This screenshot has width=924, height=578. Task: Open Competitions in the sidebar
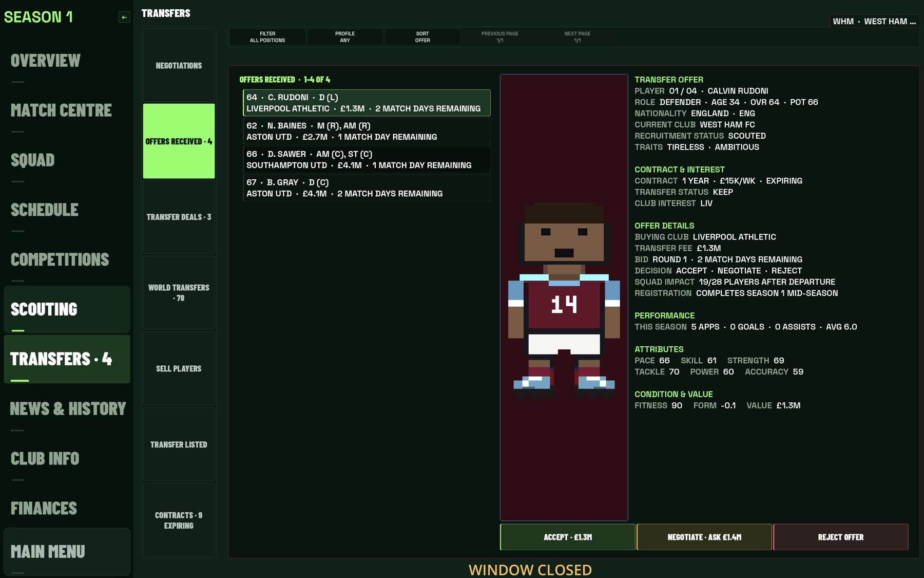tap(67, 260)
